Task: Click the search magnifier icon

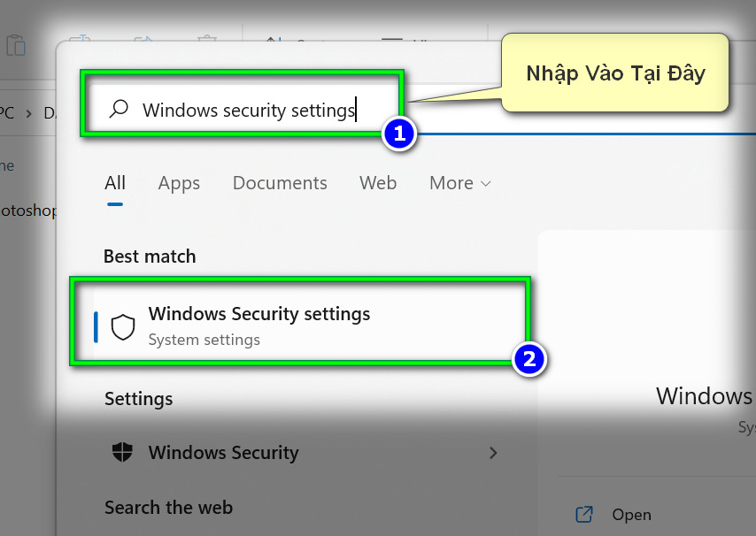Action: click(x=119, y=109)
